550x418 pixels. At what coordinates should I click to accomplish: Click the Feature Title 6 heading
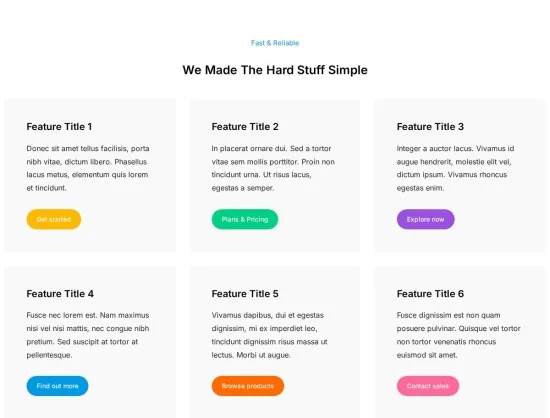[430, 294]
